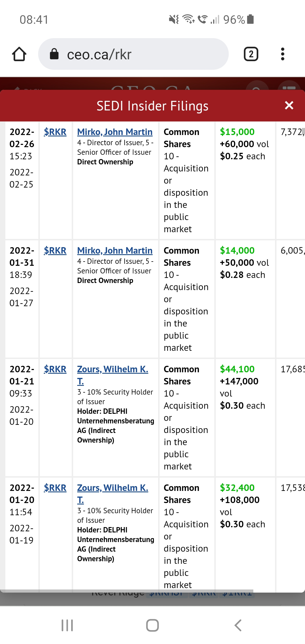Open Mirko, John Martin in 01-31 filing

(115, 251)
